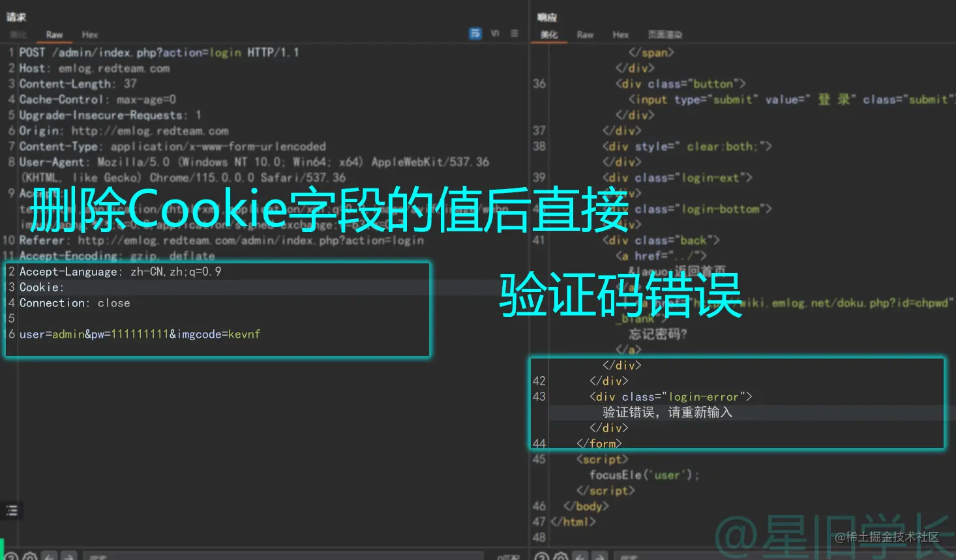Click the Connection: close header
Screen dimensions: 956x560
[x=75, y=302]
